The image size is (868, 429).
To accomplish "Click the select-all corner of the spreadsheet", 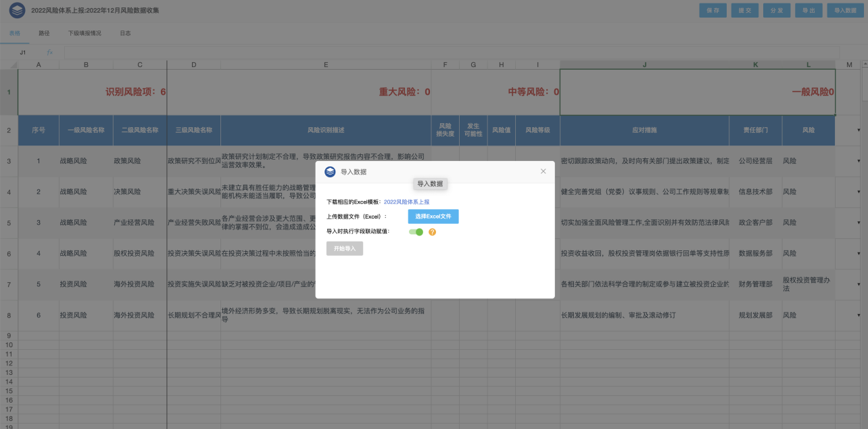I will point(9,64).
